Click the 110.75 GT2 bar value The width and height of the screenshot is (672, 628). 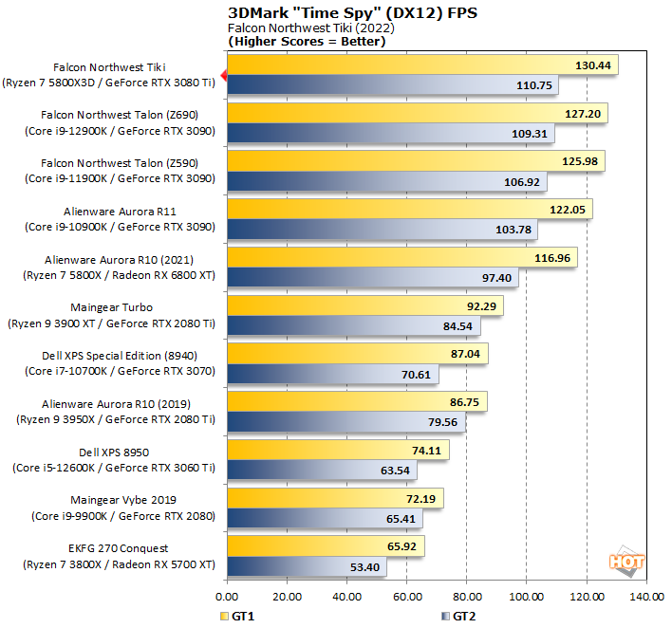534,85
